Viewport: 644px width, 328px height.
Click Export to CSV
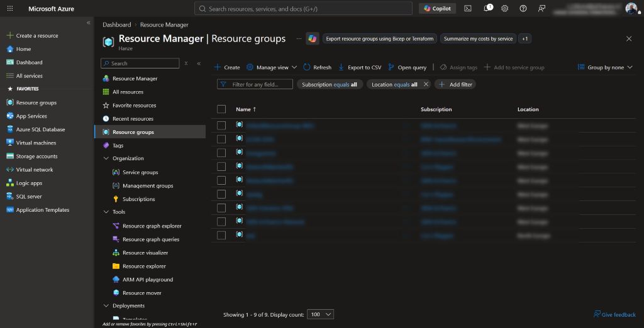click(359, 67)
